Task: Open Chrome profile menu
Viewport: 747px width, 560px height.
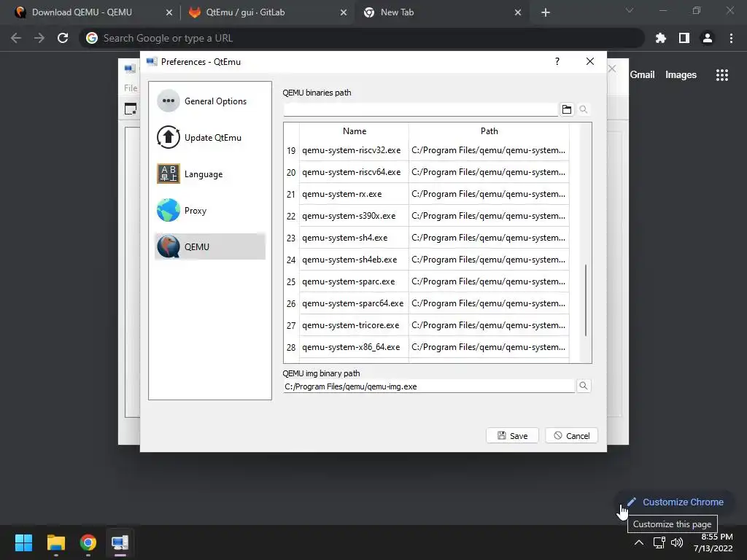Action: click(708, 38)
